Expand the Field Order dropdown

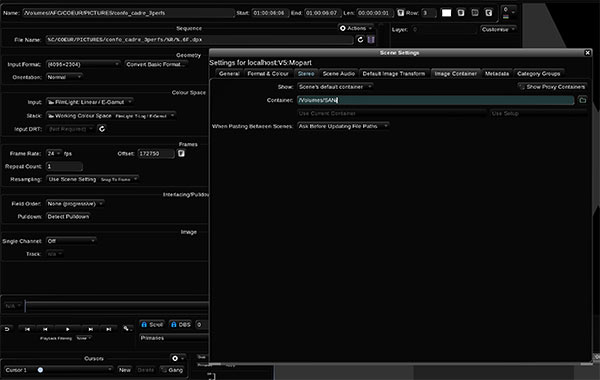tap(75, 204)
